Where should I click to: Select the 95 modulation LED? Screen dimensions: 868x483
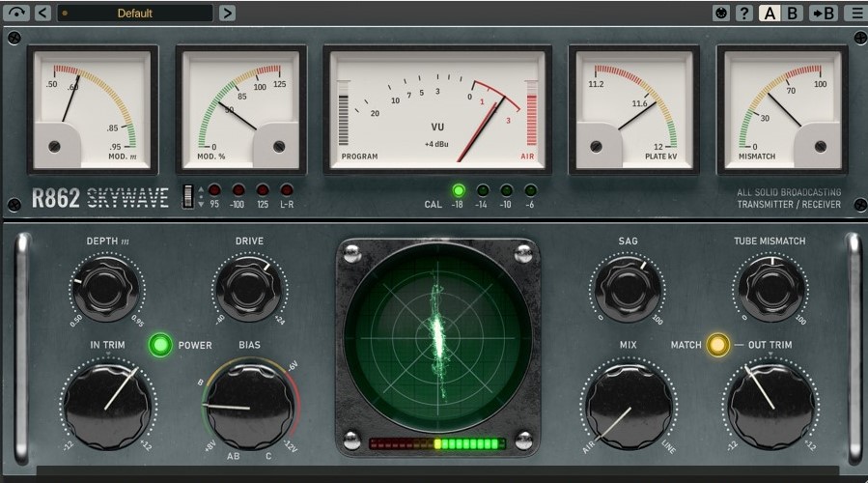pos(214,190)
